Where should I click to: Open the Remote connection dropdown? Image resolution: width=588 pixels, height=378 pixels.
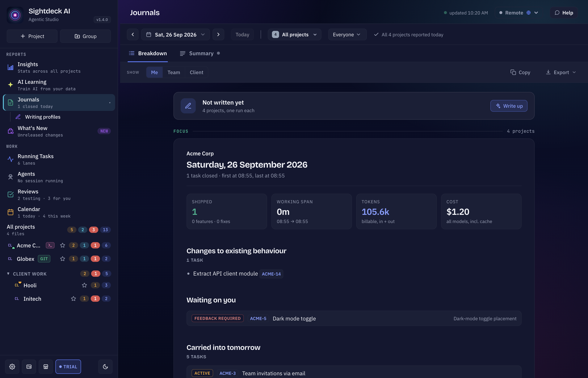(x=519, y=13)
